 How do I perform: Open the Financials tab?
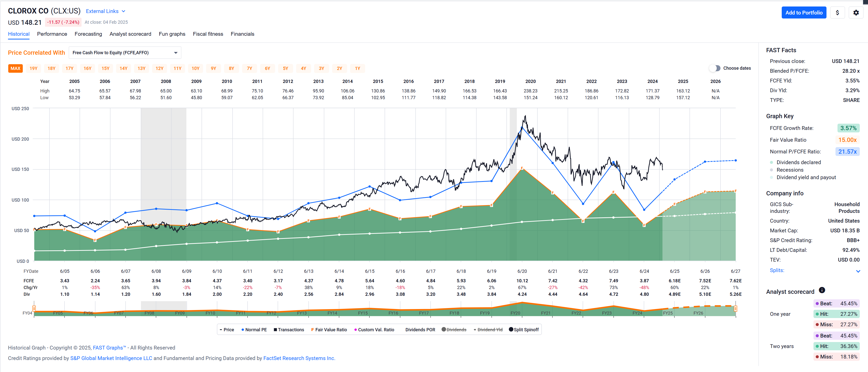pos(243,34)
